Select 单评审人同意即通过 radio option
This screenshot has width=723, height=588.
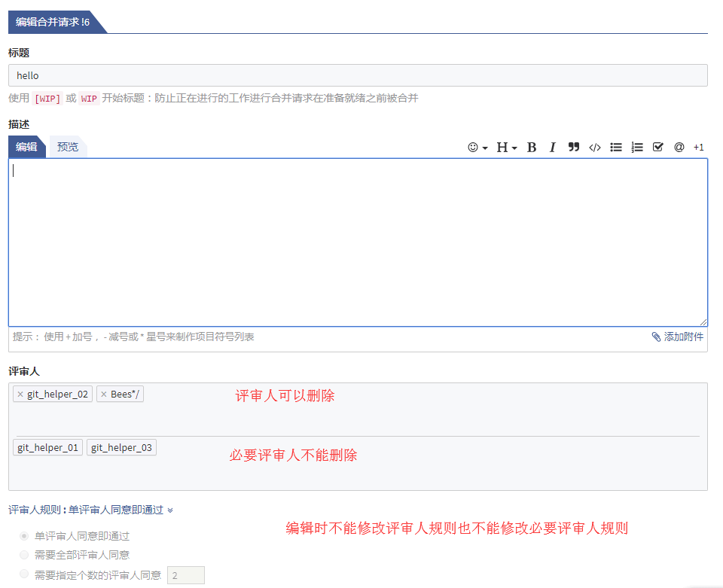24,536
